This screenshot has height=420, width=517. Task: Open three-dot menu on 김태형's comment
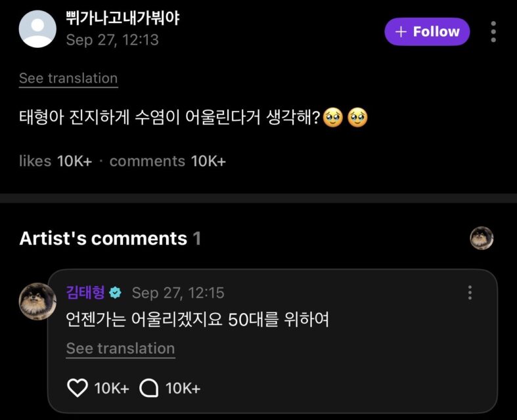(x=470, y=293)
